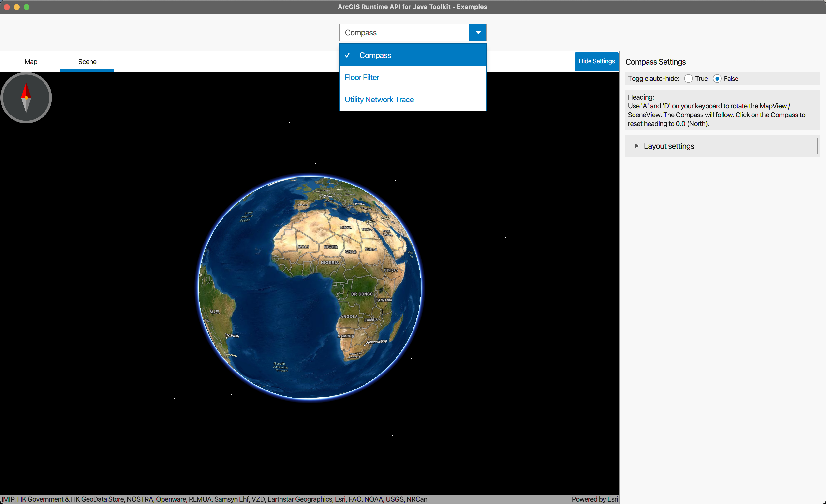Click the combo box dropdown arrow button
This screenshot has height=504, width=826.
(478, 32)
